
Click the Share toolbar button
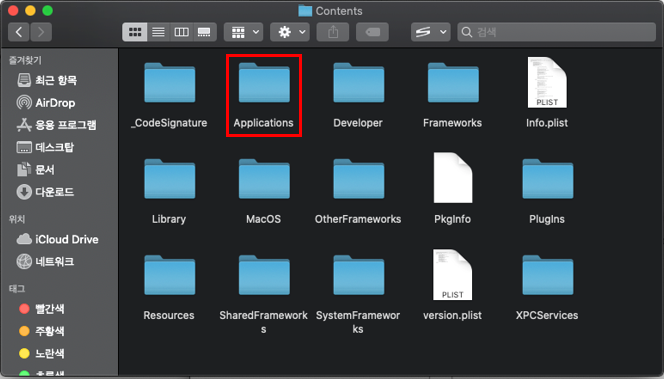333,32
